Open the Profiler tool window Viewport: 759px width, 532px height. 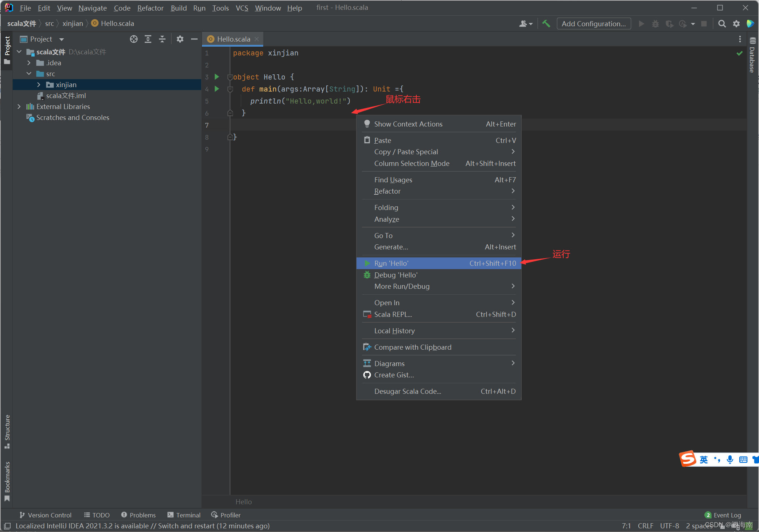click(x=226, y=515)
